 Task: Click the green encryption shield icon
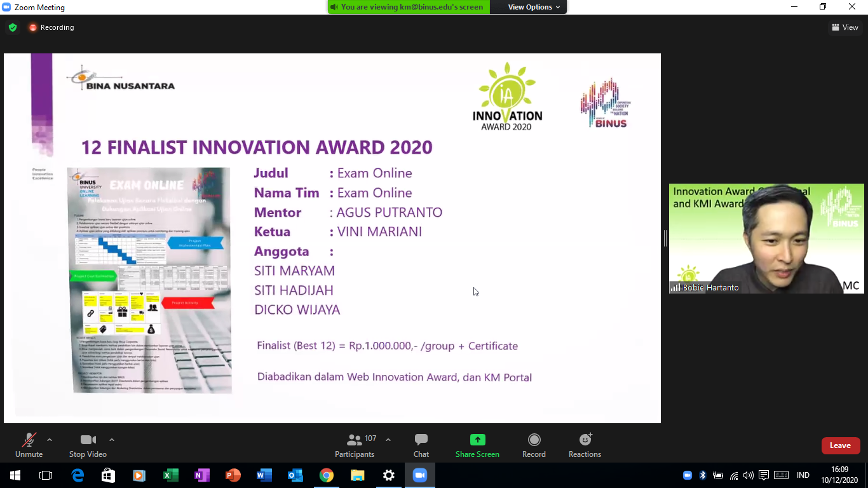[13, 27]
